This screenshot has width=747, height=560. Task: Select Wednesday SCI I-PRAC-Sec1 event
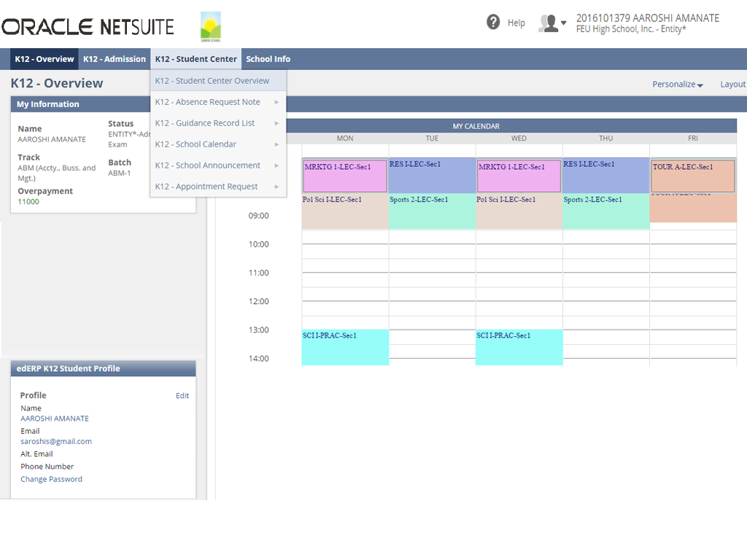click(519, 348)
